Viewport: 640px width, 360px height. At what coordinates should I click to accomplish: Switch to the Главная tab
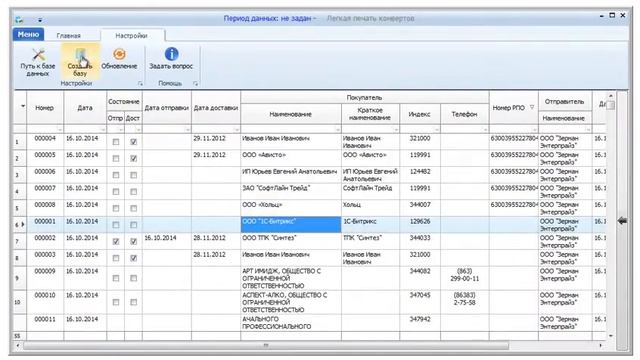[x=69, y=36]
